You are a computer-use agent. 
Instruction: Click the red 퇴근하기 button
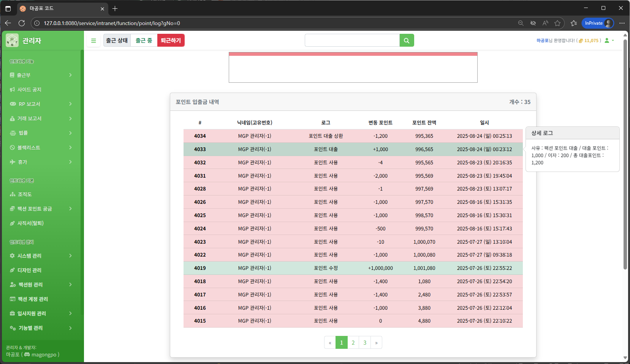pos(171,40)
